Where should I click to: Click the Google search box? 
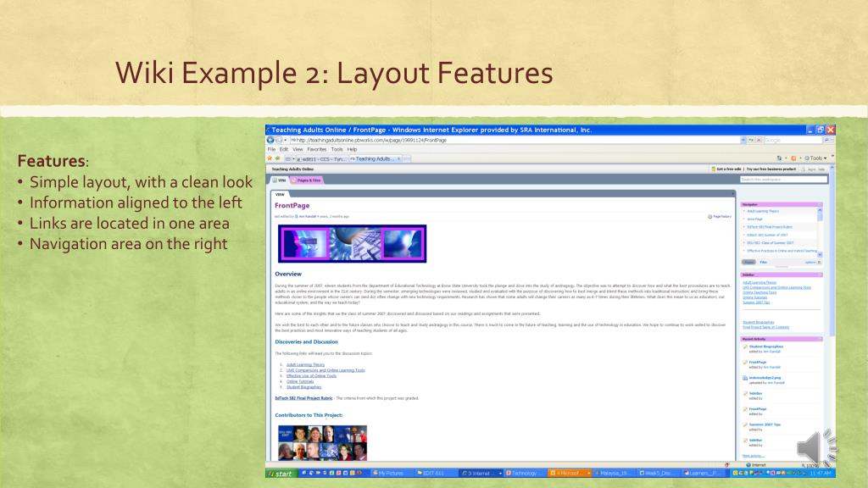793,140
